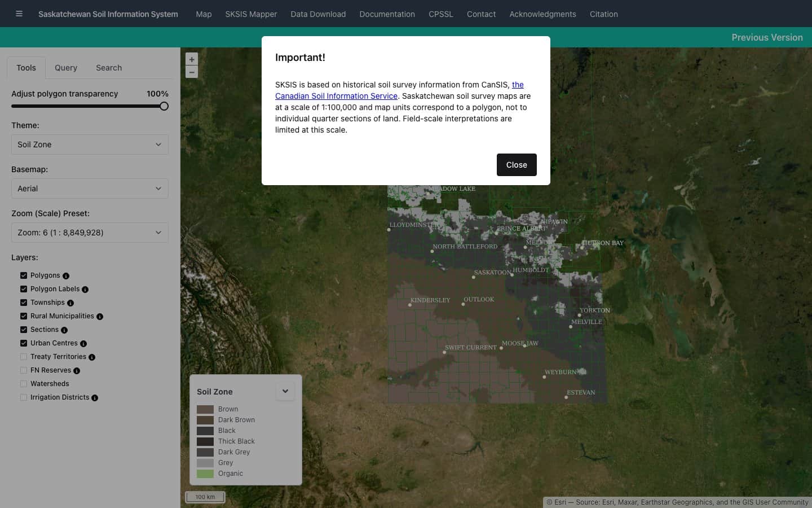The image size is (812, 508).
Task: View Irrigation Districts layer details
Action: 95,398
